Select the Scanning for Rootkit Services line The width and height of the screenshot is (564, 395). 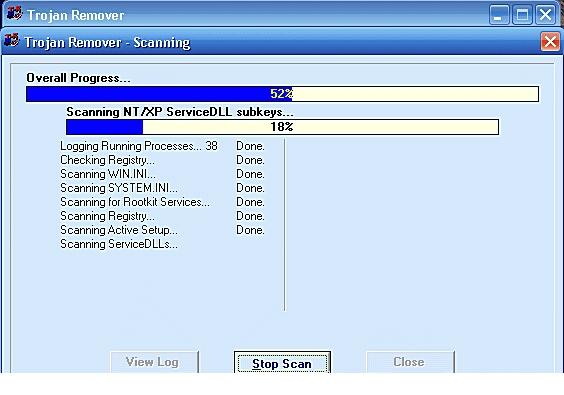[162, 202]
